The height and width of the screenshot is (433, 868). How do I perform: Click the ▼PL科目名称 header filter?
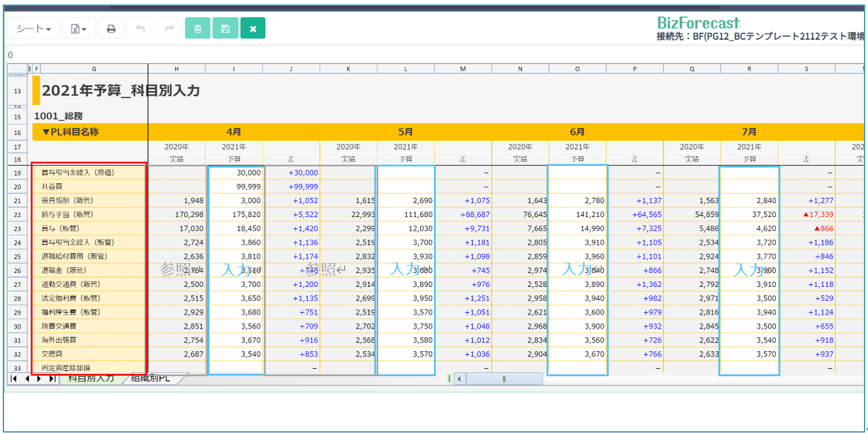click(70, 132)
